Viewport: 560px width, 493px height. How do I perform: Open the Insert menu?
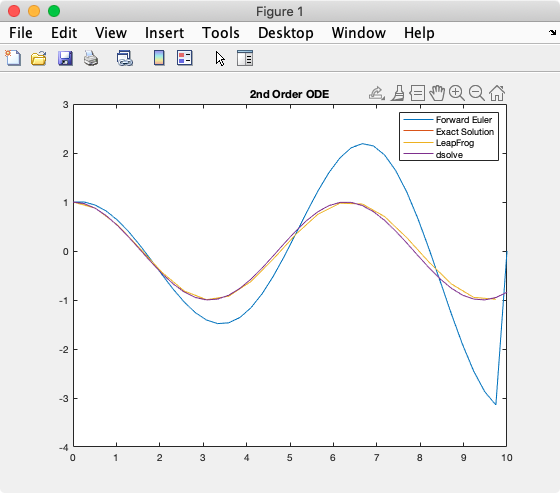coord(164,33)
